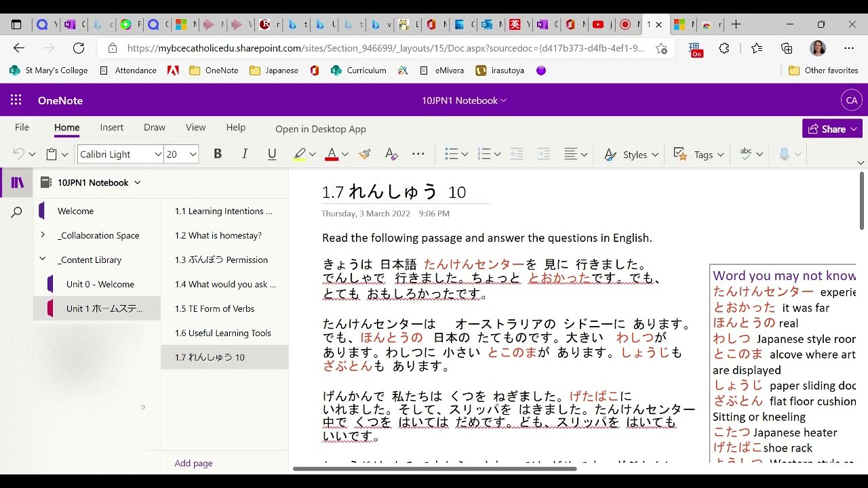This screenshot has width=868, height=488.
Task: Click the Dictate microphone icon
Action: pyautogui.click(x=785, y=155)
